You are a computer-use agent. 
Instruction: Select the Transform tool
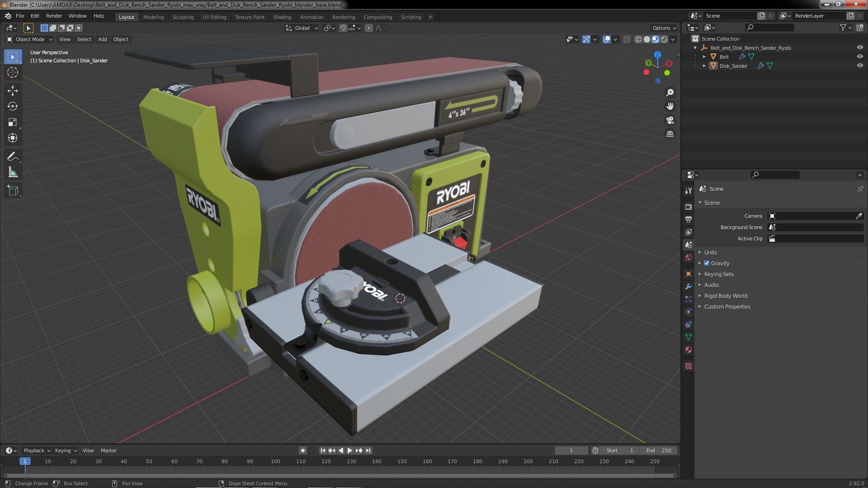click(x=13, y=138)
